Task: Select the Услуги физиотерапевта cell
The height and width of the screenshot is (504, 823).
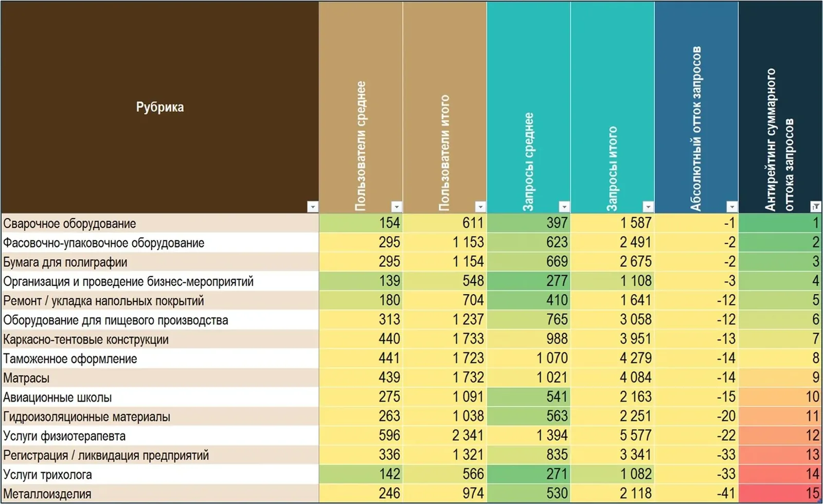Action: pyautogui.click(x=160, y=436)
